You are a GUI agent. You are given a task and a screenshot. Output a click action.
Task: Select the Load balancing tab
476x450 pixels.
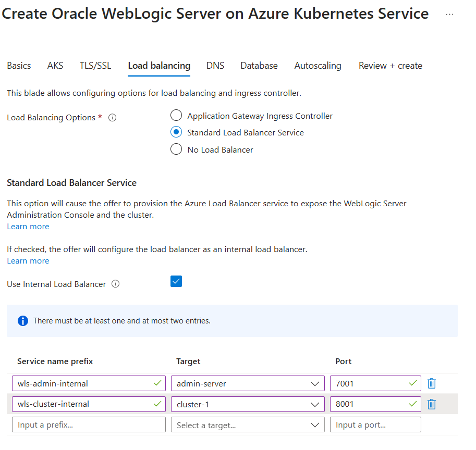click(159, 66)
